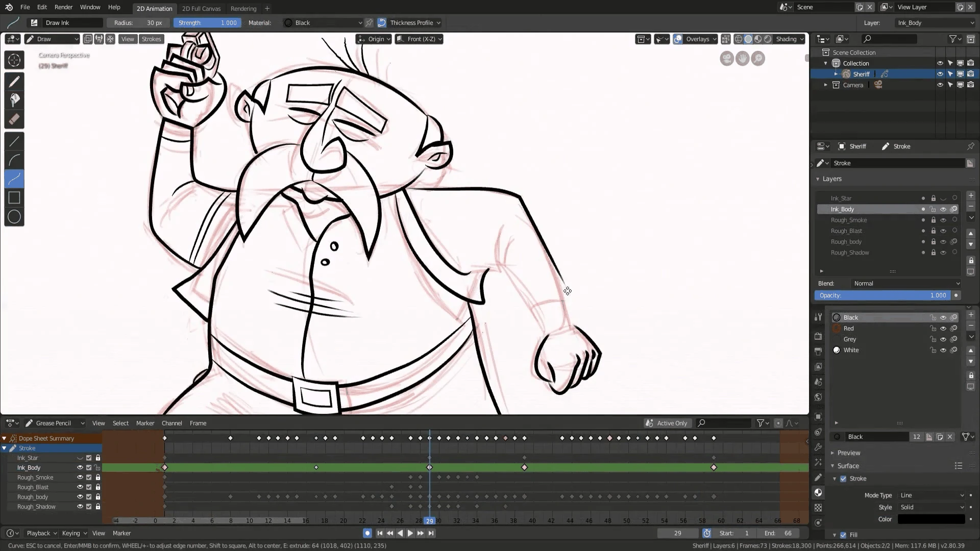
Task: Open the Mode Type Line dropdown
Action: pos(932,495)
